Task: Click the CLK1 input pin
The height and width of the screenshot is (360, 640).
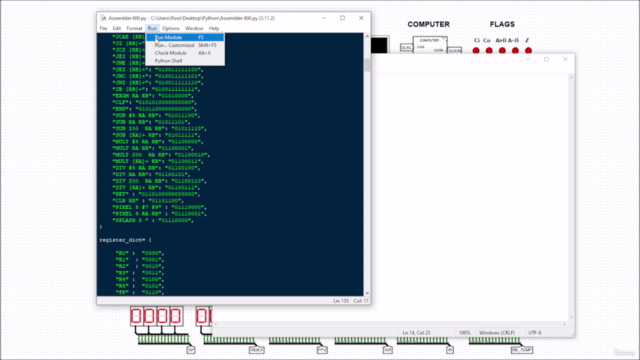Action: pyautogui.click(x=406, y=47)
